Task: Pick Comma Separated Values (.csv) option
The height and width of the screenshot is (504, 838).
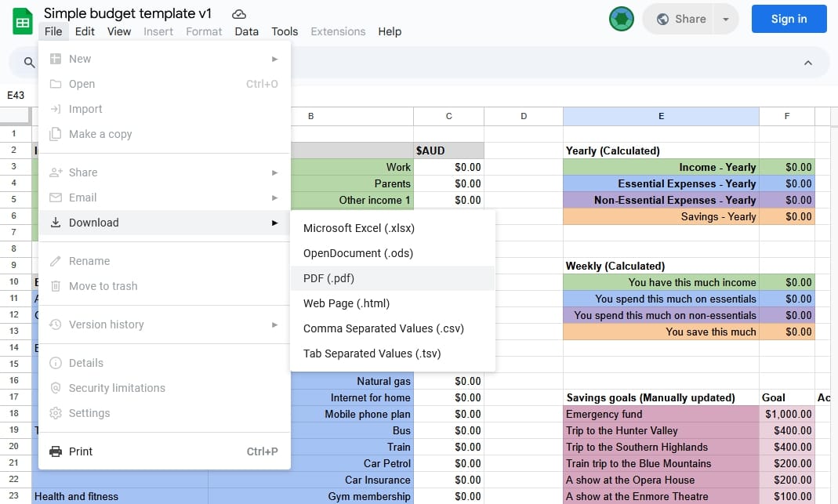Action: pyautogui.click(x=383, y=328)
